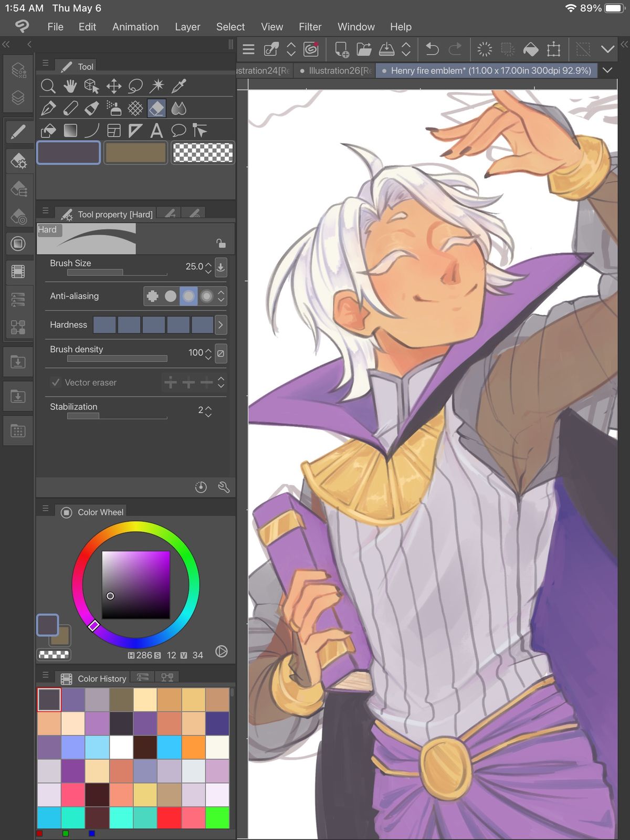
Task: Select the Figure curve tool
Action: (x=92, y=130)
